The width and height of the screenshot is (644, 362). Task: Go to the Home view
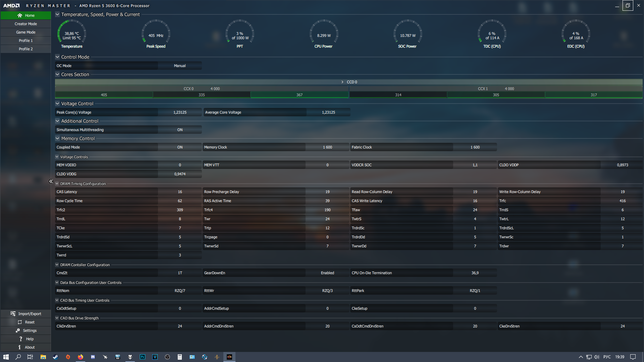pos(26,15)
